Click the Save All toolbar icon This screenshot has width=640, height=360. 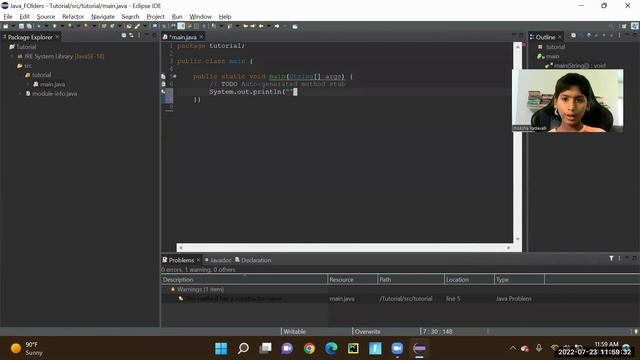tap(29, 26)
